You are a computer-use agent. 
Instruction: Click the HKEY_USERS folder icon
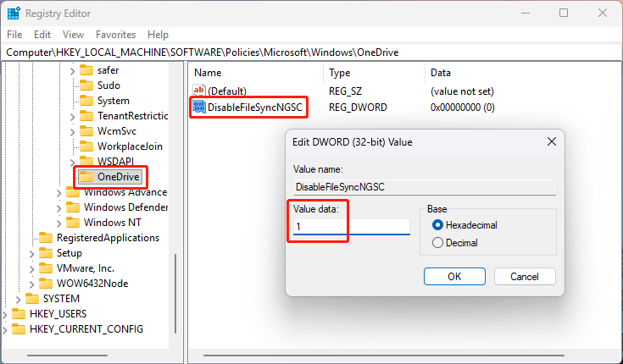coord(19,314)
